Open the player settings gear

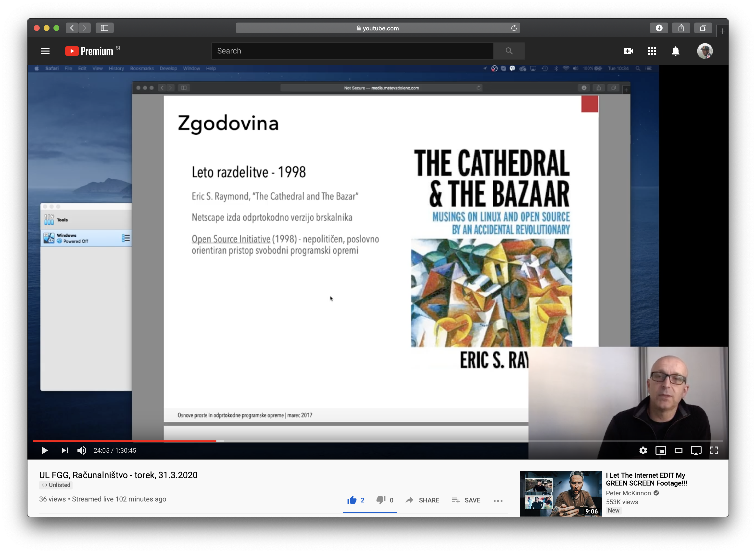tap(643, 450)
